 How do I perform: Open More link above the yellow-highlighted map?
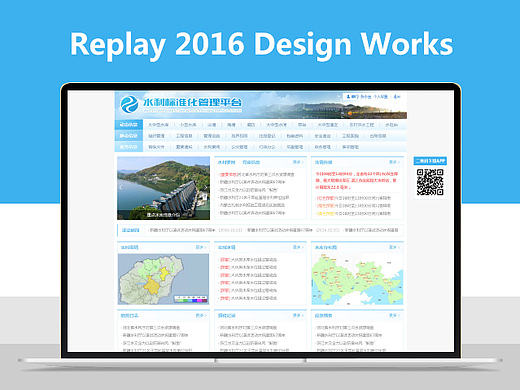pyautogui.click(x=200, y=247)
